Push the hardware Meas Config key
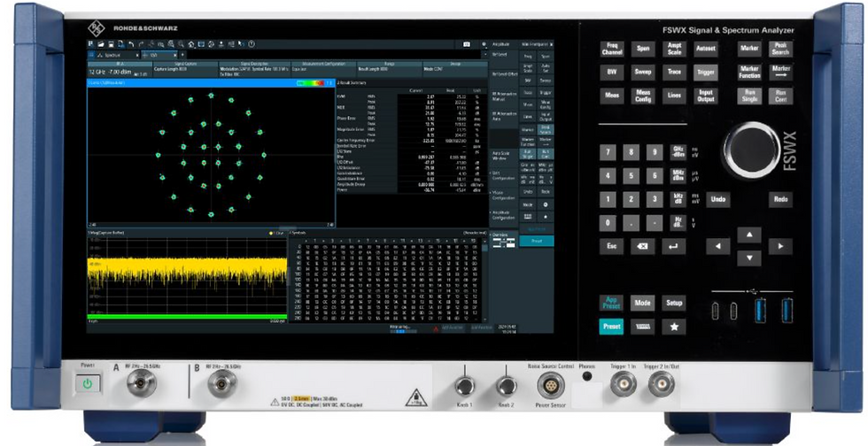868x446 pixels. click(x=643, y=96)
